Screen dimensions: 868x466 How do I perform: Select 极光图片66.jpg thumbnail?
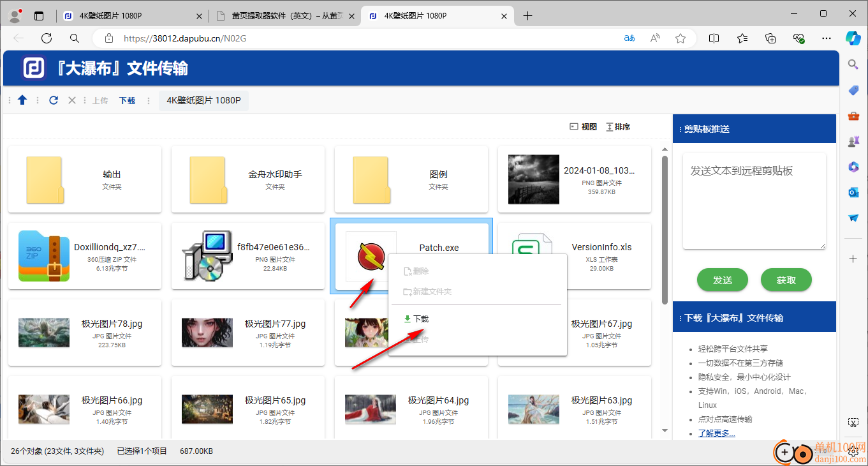(x=43, y=409)
